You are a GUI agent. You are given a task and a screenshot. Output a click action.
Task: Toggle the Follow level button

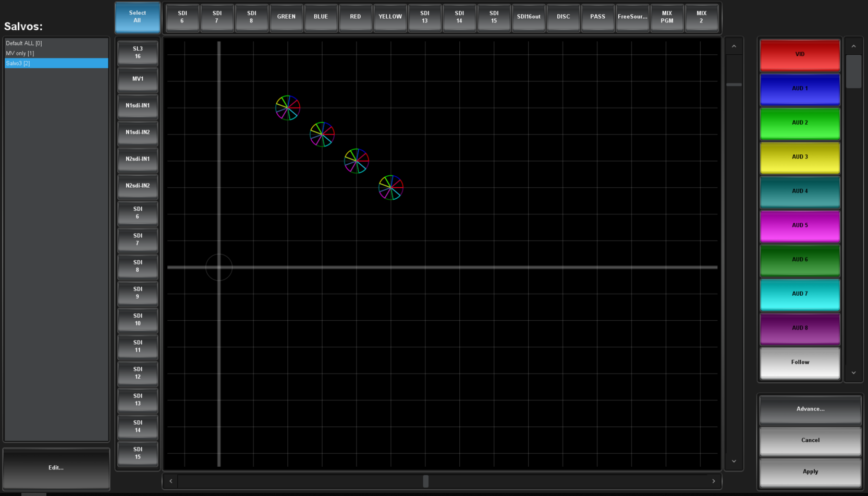click(x=800, y=362)
